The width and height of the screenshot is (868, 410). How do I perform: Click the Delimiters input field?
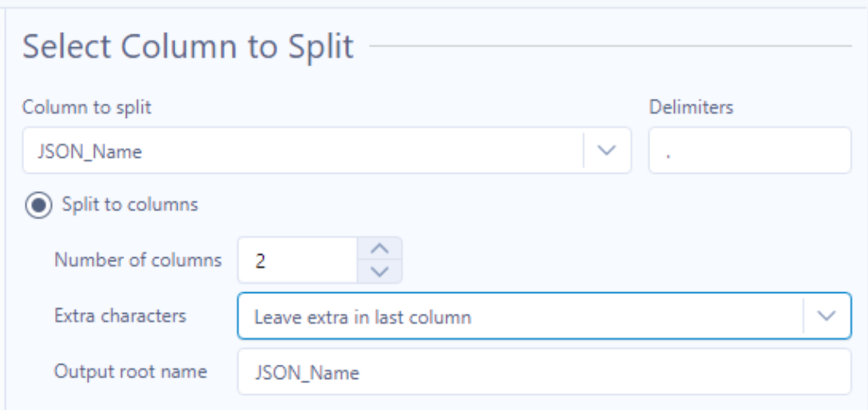point(749,151)
